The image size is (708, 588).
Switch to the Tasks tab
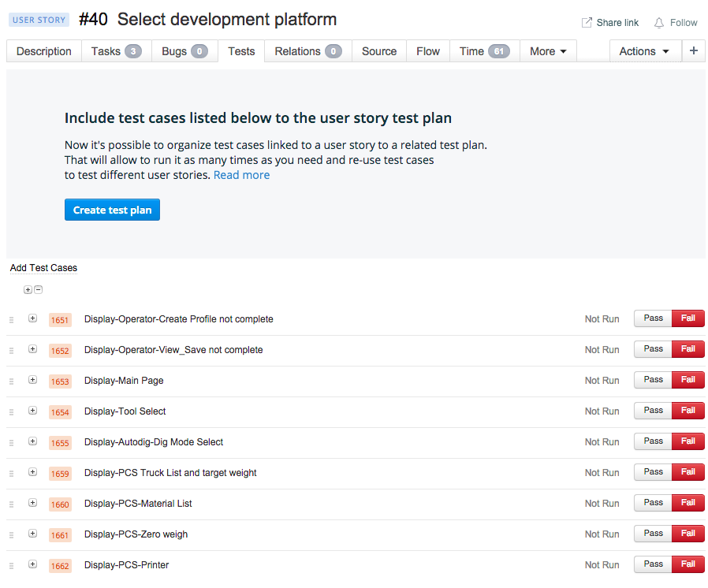(x=117, y=51)
